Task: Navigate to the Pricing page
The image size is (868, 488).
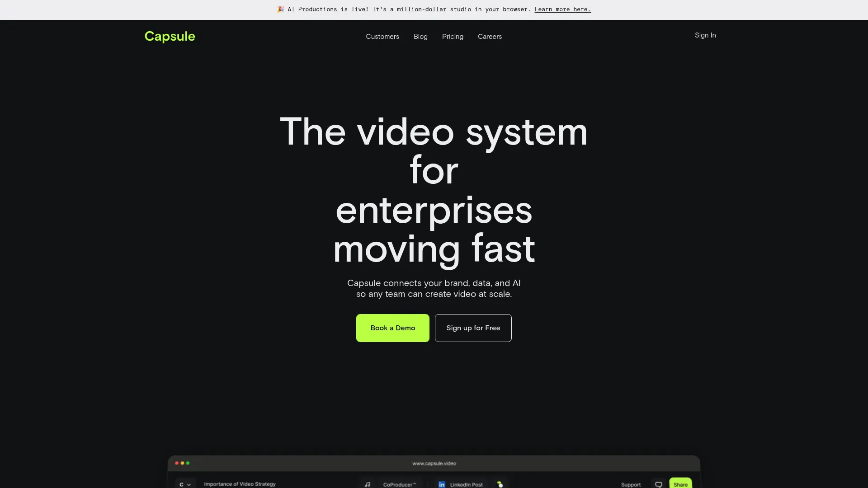Action: (453, 37)
